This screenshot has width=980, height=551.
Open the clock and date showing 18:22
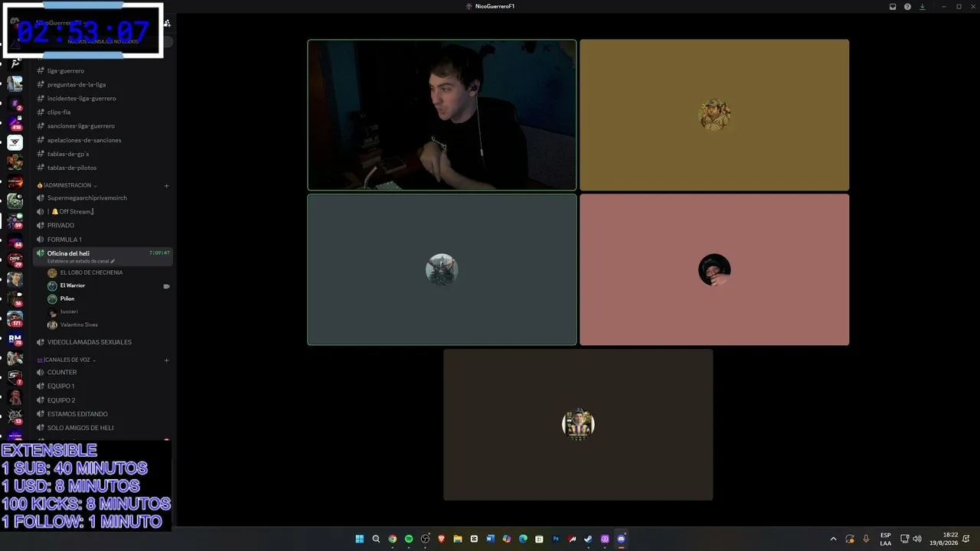[950, 539]
